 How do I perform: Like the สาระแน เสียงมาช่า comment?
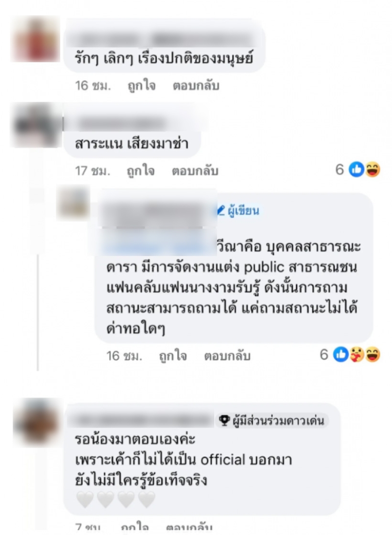tap(141, 171)
